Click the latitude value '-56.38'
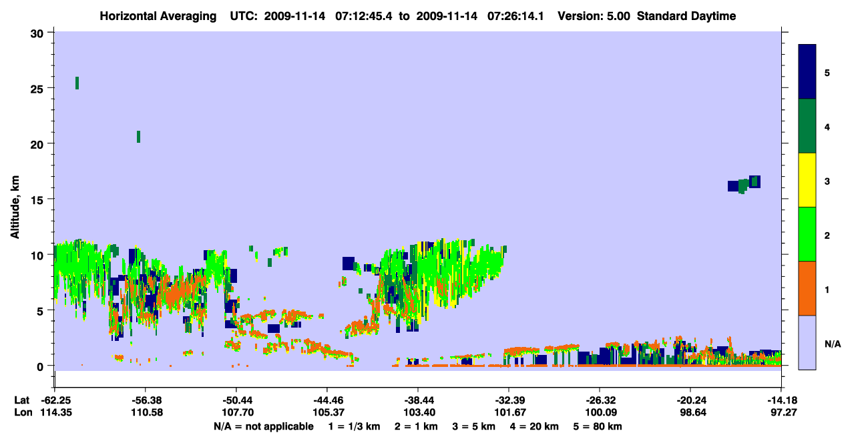 pos(146,400)
